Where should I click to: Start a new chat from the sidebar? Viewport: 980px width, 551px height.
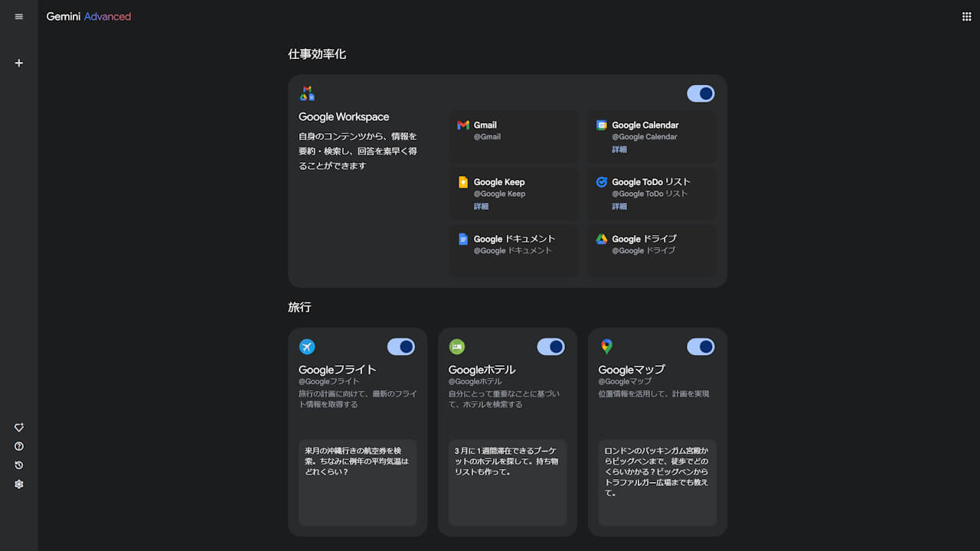(18, 63)
